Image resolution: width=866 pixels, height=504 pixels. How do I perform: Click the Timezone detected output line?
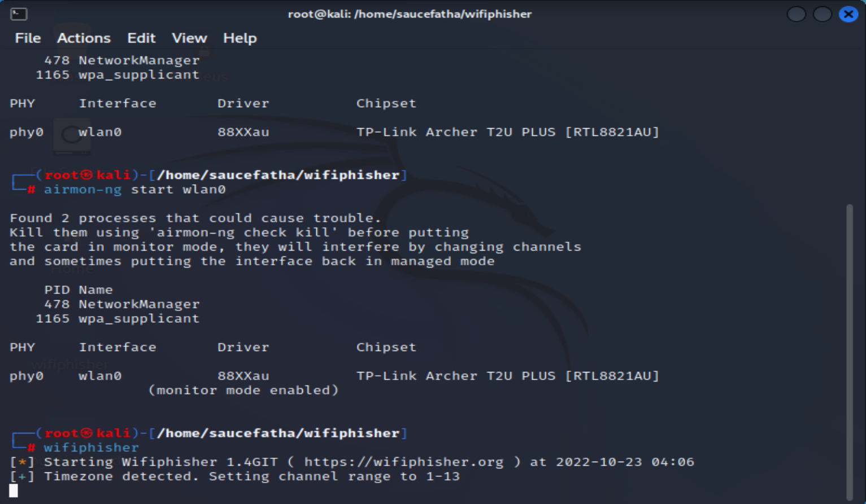coord(234,476)
